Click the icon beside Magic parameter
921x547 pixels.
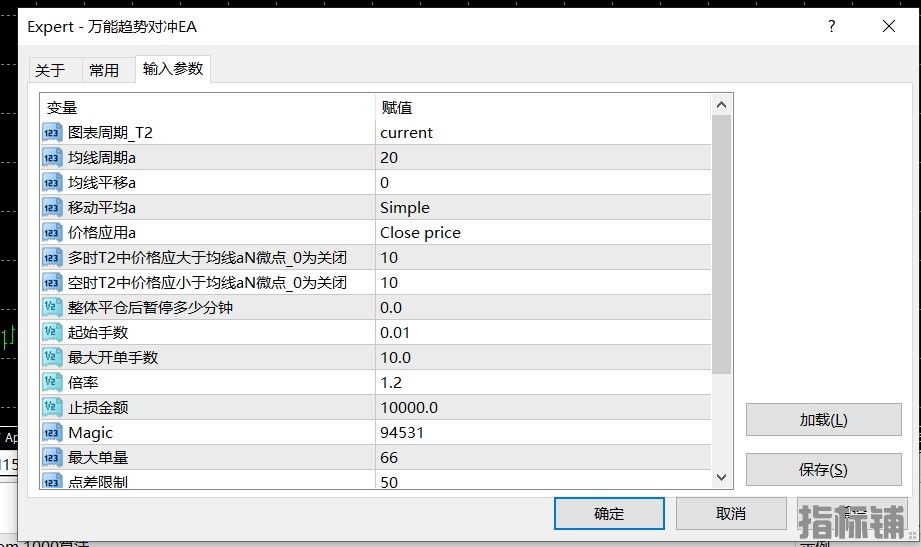[x=53, y=433]
